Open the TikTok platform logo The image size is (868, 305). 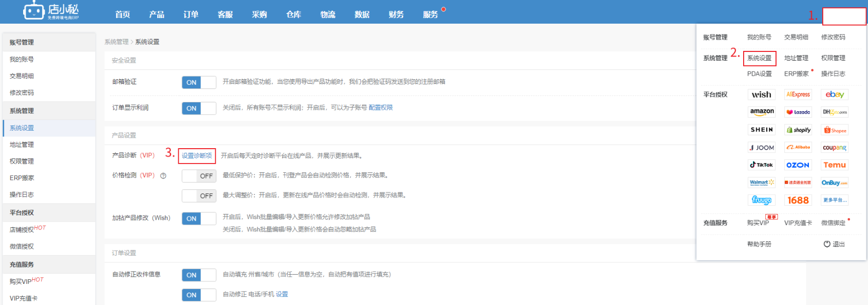pyautogui.click(x=761, y=165)
